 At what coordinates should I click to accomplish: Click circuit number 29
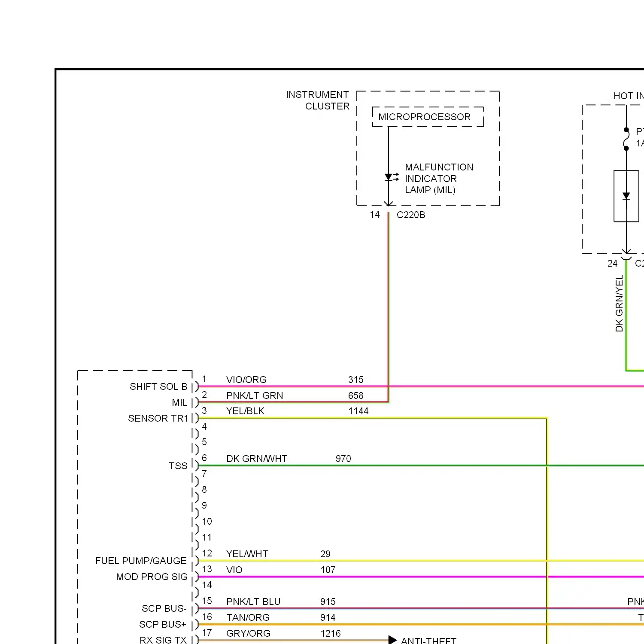[x=325, y=554]
